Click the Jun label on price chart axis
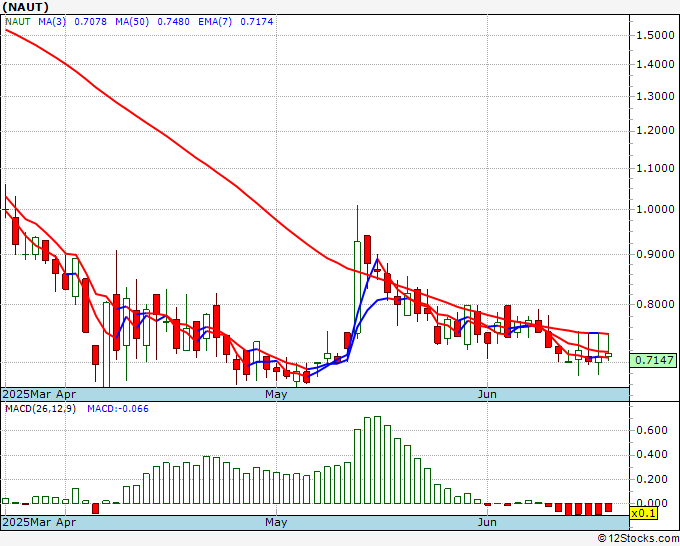680x546 pixels. 487,394
